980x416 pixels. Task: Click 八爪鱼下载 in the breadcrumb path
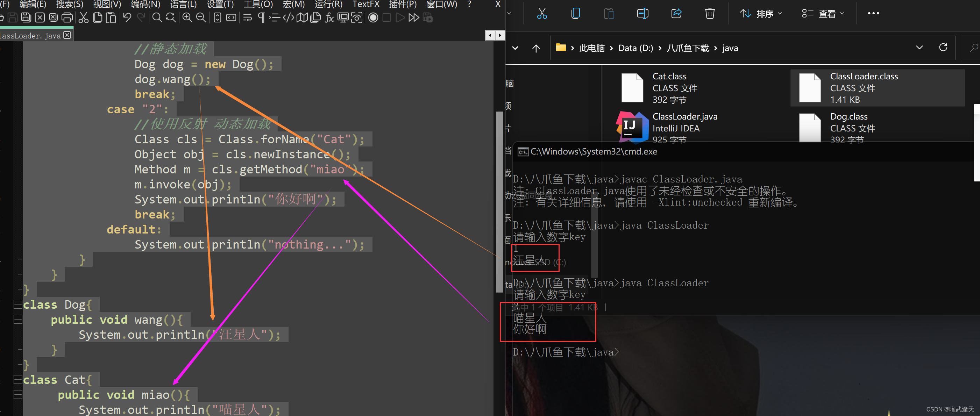point(688,48)
